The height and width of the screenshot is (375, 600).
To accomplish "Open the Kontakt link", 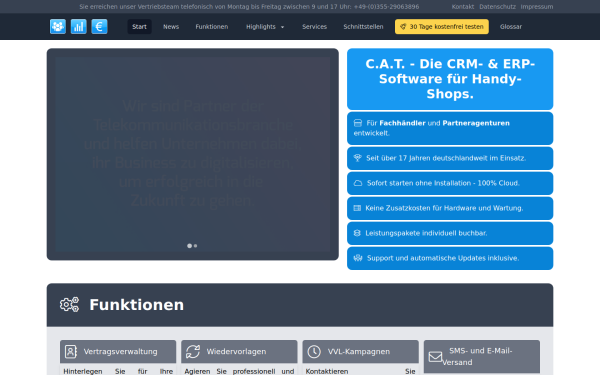I will tap(463, 7).
